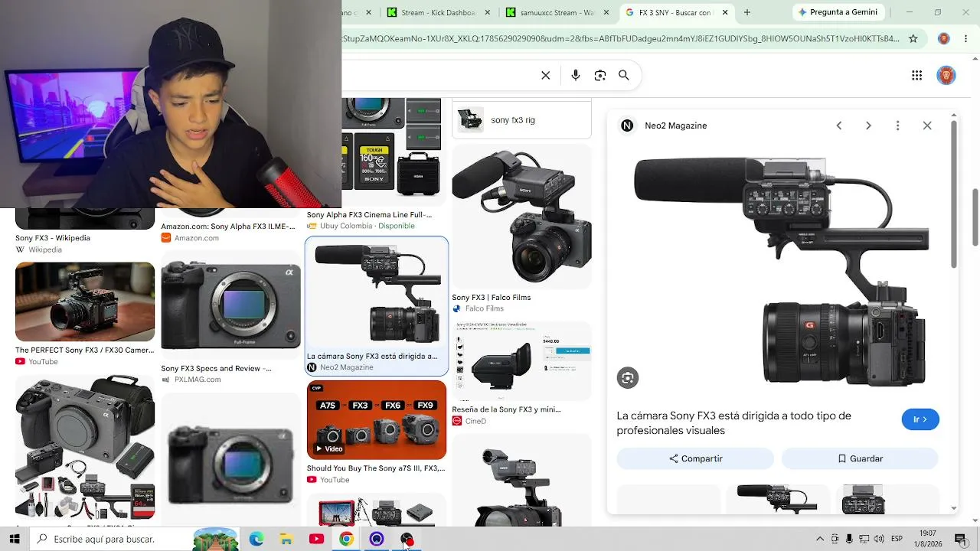The image size is (980, 551).
Task: Click the blue Ir button
Action: tap(920, 419)
